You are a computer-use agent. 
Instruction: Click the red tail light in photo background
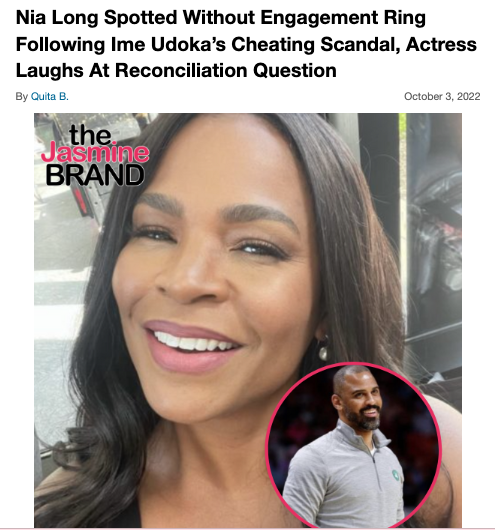(x=78, y=200)
